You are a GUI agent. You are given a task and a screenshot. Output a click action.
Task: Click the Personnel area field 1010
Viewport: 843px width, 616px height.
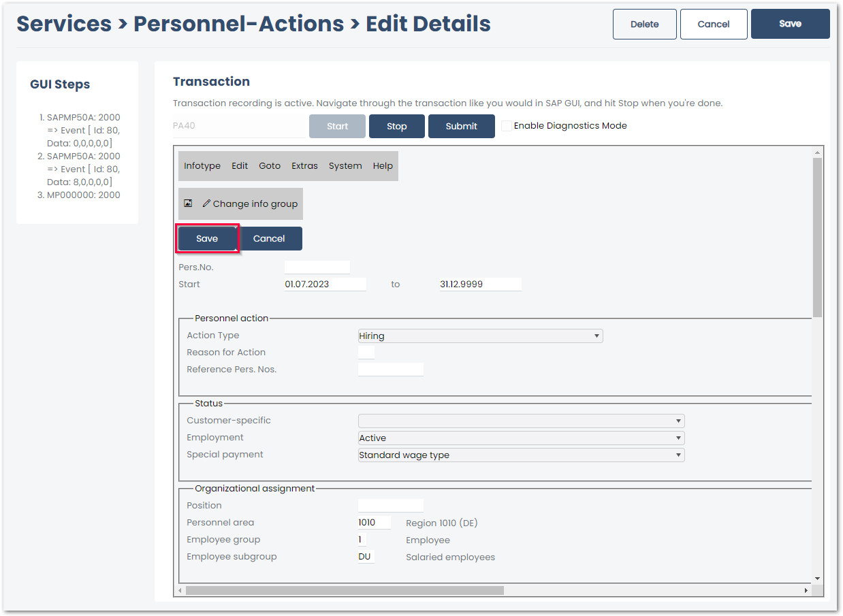point(375,523)
